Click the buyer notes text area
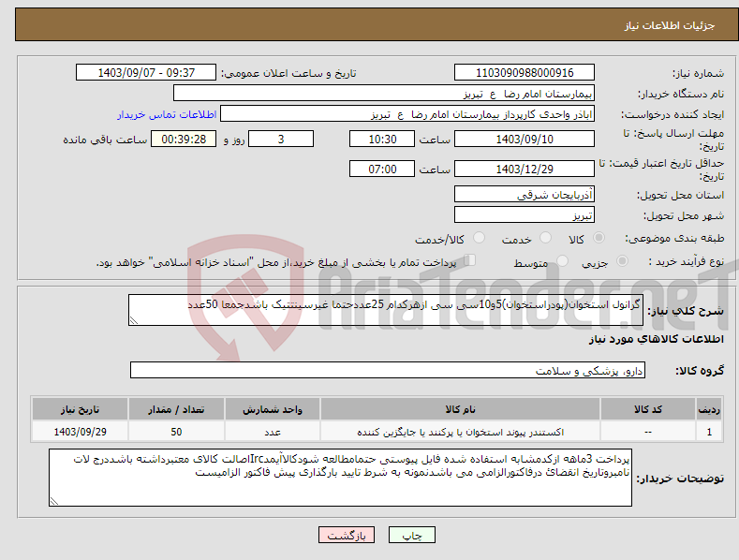 340,478
